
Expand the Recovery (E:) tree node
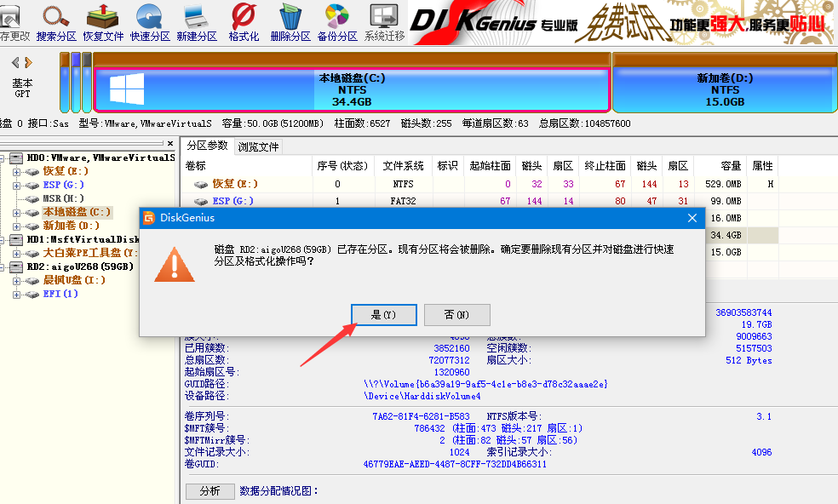point(16,172)
